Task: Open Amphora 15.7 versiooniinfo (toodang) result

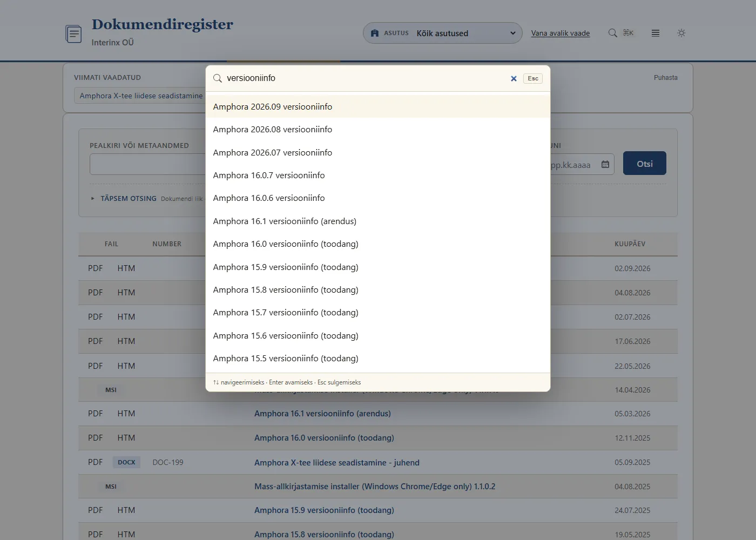Action: [378, 313]
